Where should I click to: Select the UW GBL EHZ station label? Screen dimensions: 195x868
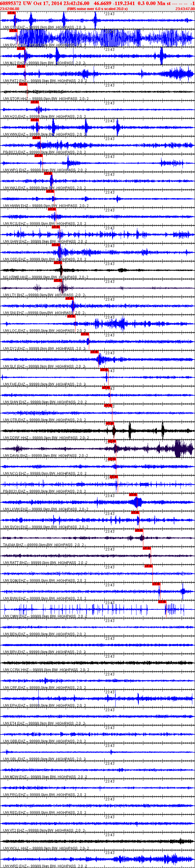pyautogui.click(x=44, y=759)
